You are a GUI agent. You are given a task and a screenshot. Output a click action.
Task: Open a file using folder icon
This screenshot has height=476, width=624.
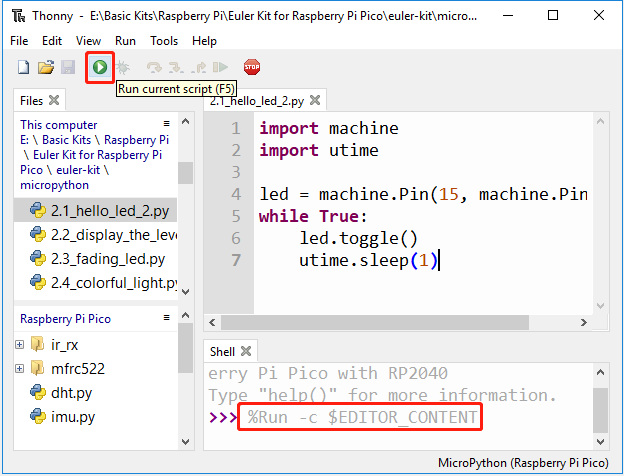click(46, 67)
